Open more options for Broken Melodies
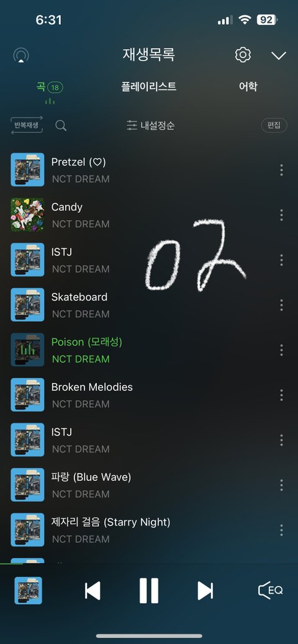Viewport: 298px width, 644px height. click(281, 395)
